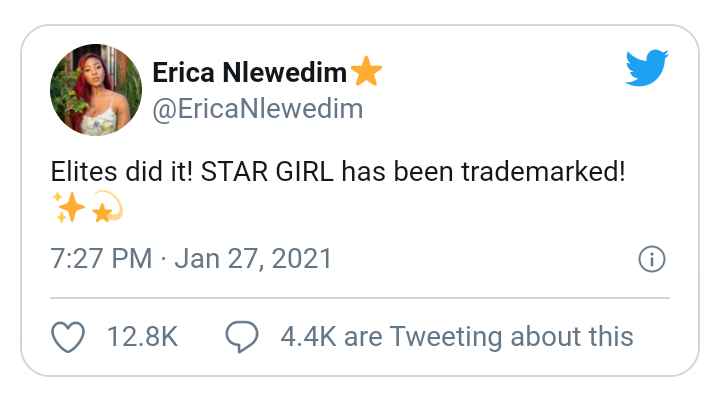This screenshot has width=719, height=396.
Task: Click the words "STAR GIRL" in the tweet
Action: pos(267,172)
